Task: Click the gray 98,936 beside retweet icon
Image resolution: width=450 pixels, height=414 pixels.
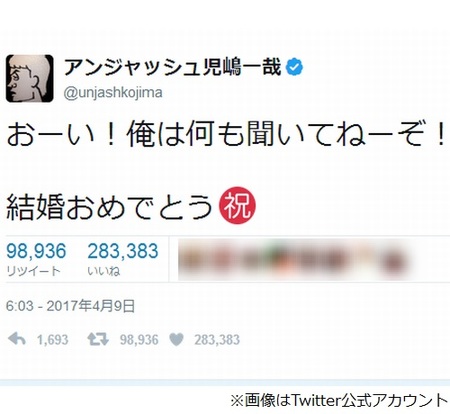Action: click(x=139, y=340)
